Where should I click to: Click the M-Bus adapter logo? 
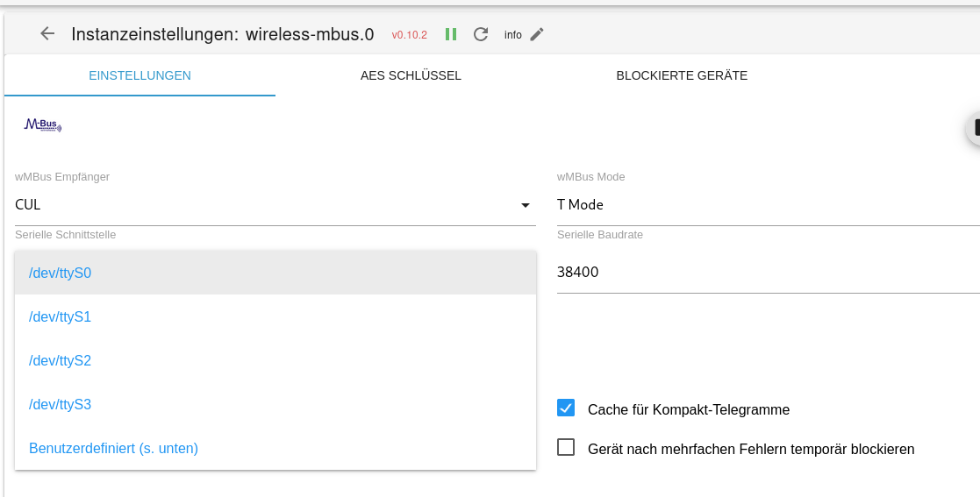tap(43, 125)
